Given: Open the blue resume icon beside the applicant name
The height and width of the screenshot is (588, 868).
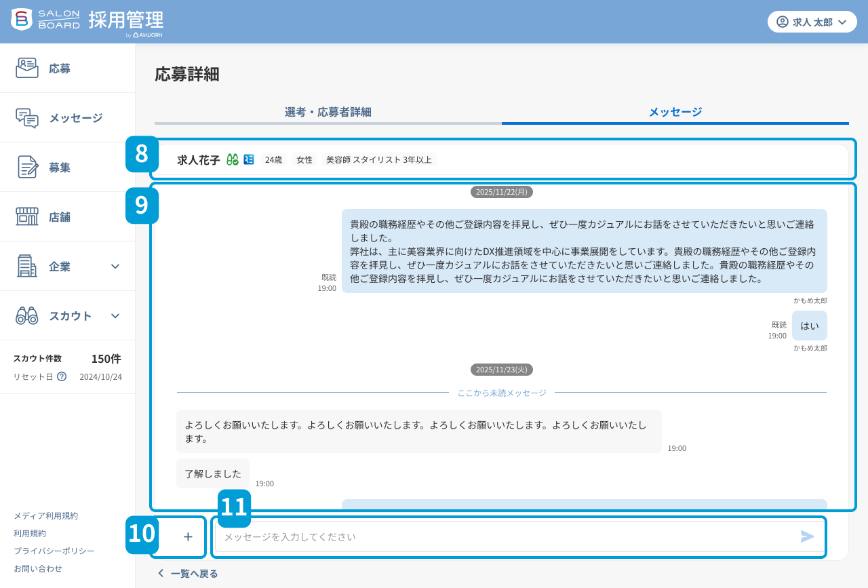Looking at the screenshot, I should click(249, 159).
